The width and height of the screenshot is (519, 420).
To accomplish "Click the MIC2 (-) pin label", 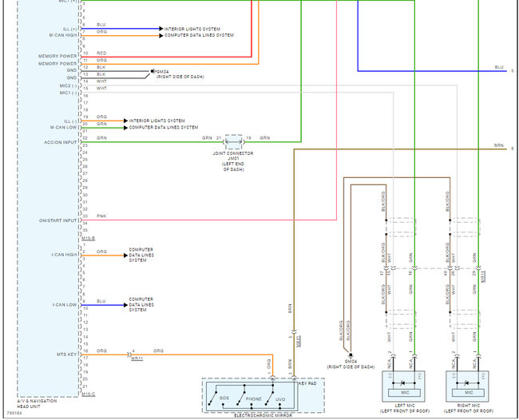I will coord(68,85).
